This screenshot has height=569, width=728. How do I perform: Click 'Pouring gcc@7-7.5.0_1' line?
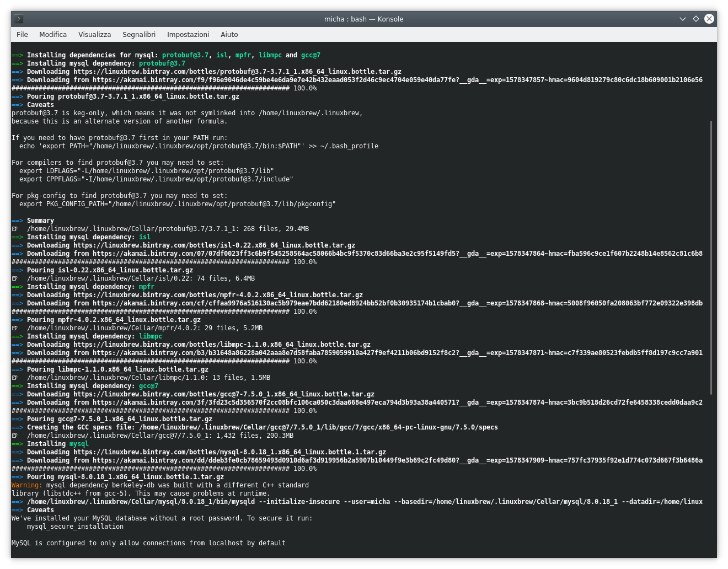click(x=112, y=419)
